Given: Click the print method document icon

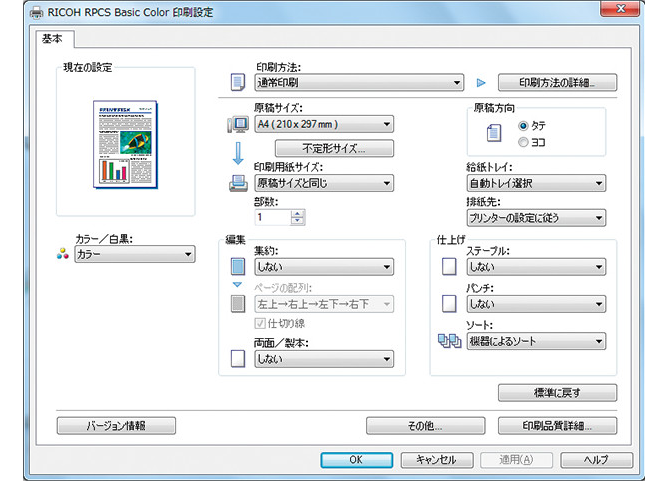Looking at the screenshot, I should 238,82.
